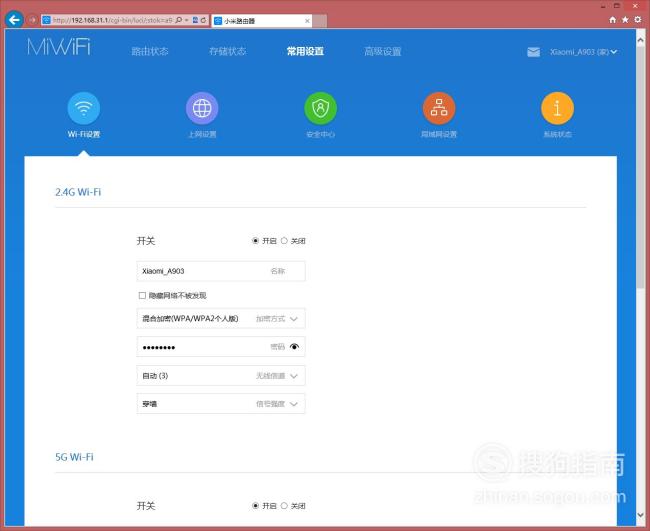
Task: Expand the 信号强度 signal strength dropdown
Action: tap(294, 404)
